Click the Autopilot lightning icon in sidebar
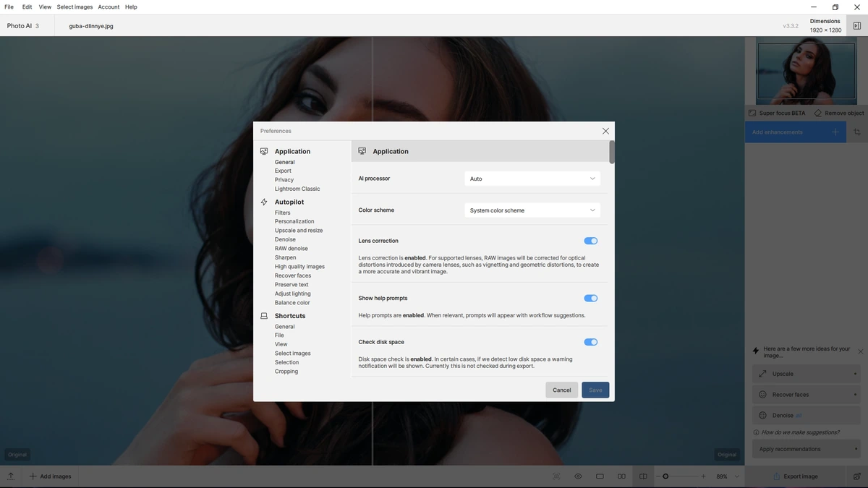 point(264,202)
